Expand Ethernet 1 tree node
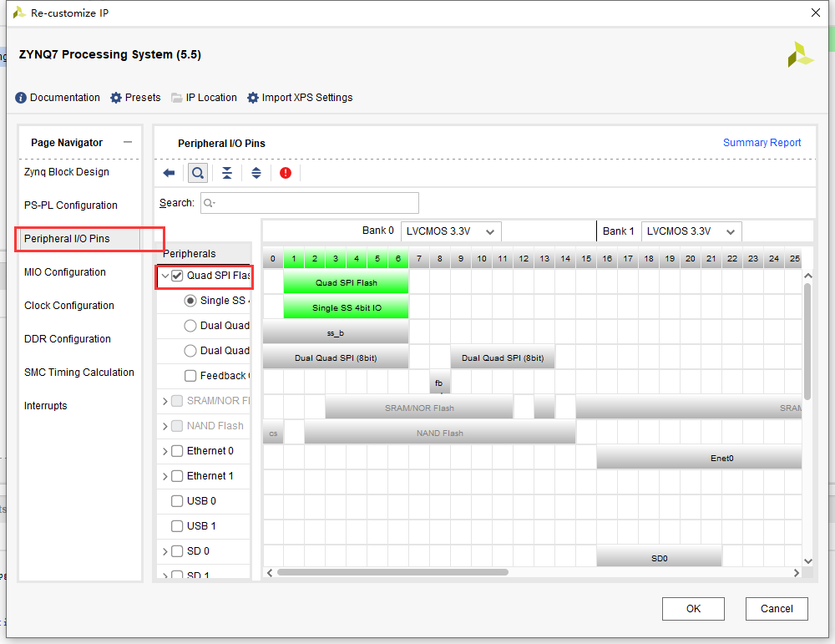 click(x=165, y=475)
